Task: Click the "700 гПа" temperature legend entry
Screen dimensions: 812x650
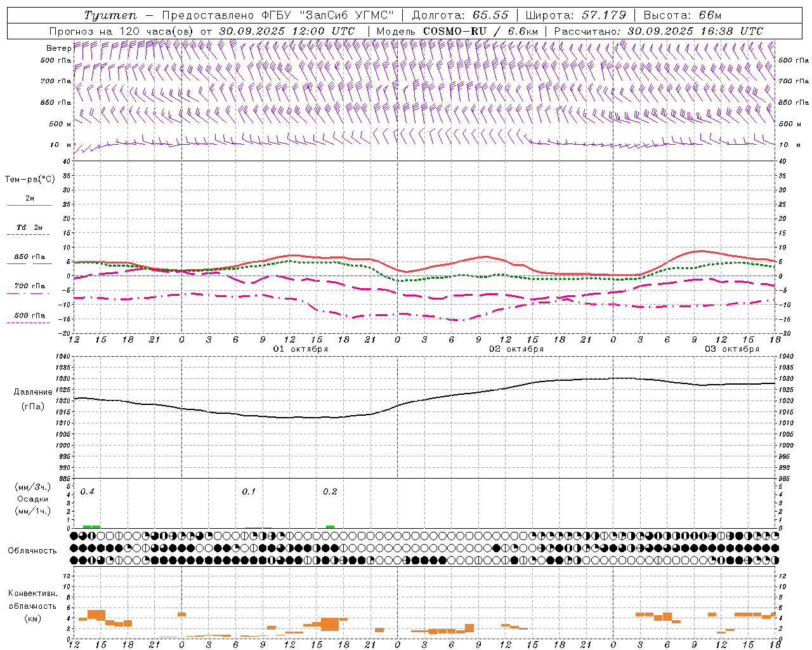Action: pyautogui.click(x=29, y=286)
